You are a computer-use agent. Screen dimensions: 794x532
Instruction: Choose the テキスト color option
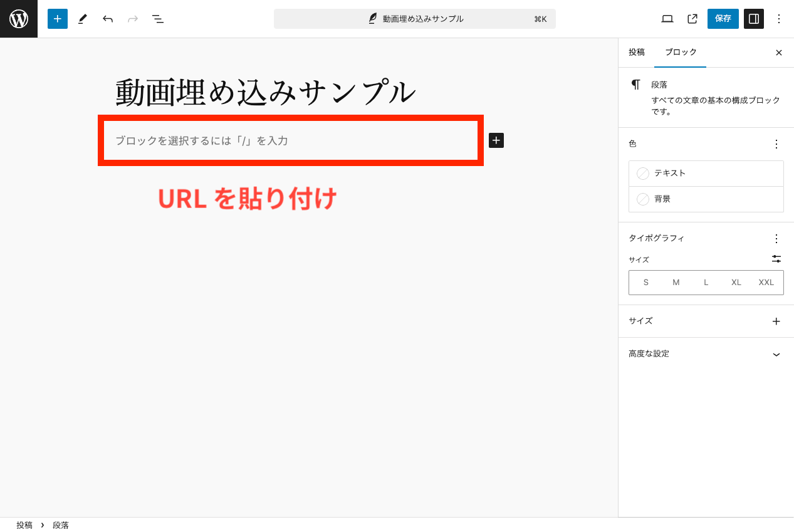pyautogui.click(x=706, y=174)
